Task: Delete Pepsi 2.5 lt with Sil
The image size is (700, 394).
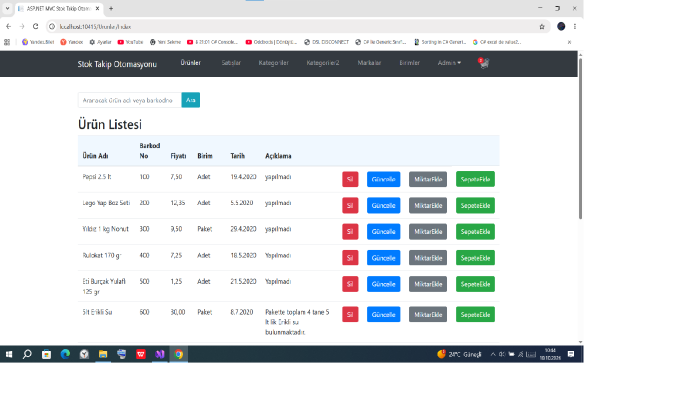Action: (350, 179)
